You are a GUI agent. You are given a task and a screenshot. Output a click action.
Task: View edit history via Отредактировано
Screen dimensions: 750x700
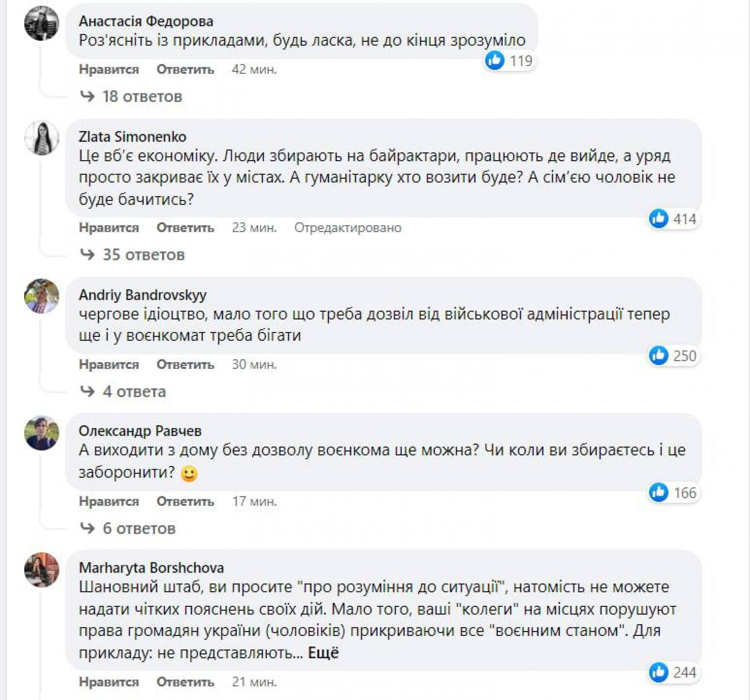[x=348, y=227]
